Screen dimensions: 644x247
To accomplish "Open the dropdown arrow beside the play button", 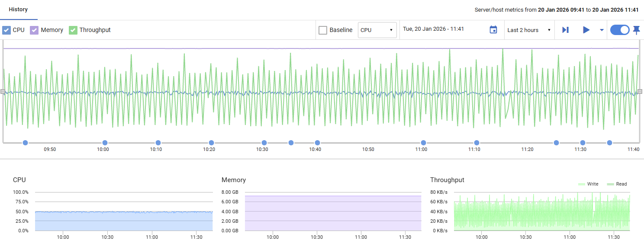I will [x=602, y=30].
